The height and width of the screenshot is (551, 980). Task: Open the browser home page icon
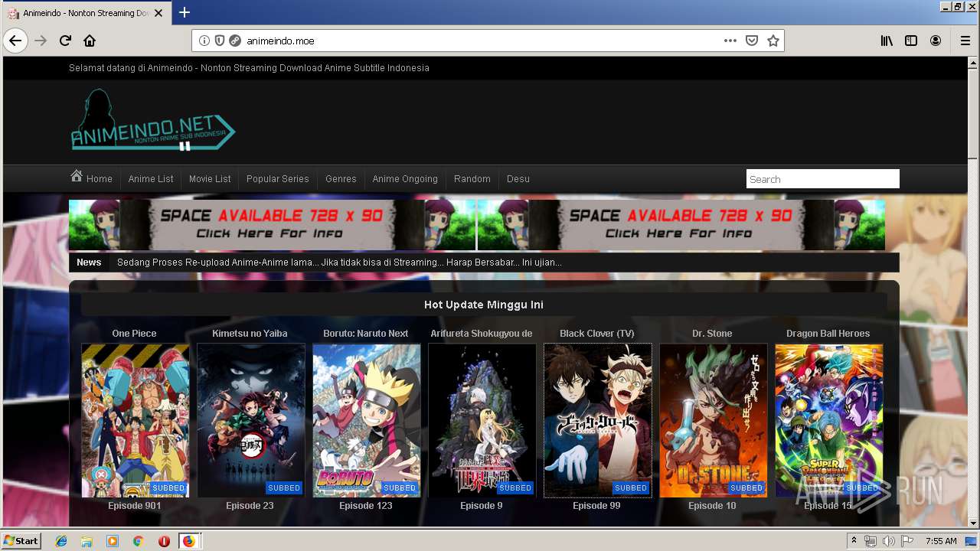pos(90,41)
